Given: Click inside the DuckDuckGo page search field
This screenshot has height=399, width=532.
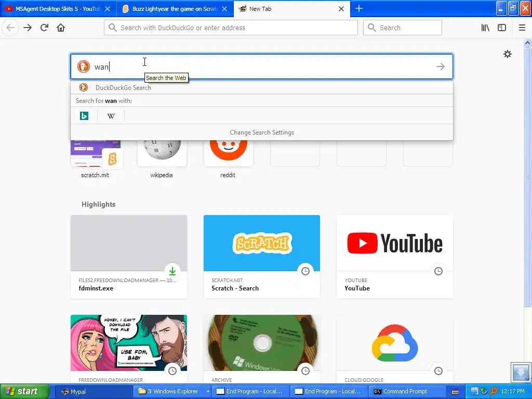Looking at the screenshot, I should [x=262, y=66].
